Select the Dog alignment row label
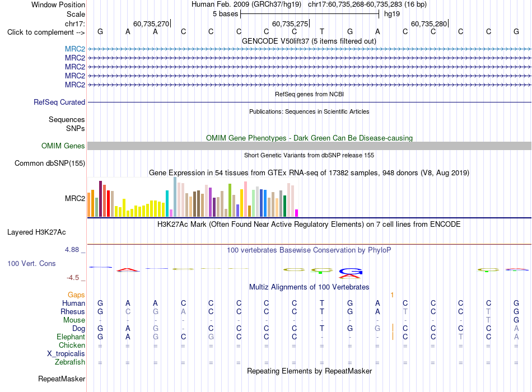The height and width of the screenshot is (392, 532). 78,329
